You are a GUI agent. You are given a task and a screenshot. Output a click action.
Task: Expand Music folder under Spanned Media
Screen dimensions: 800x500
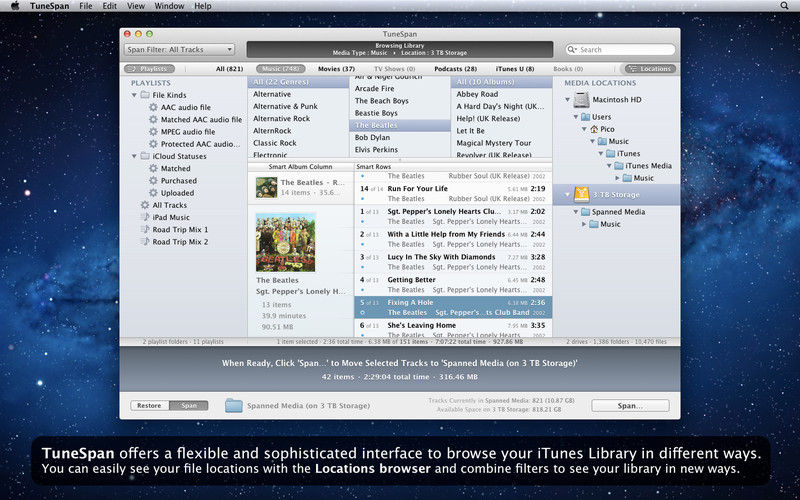tap(584, 224)
